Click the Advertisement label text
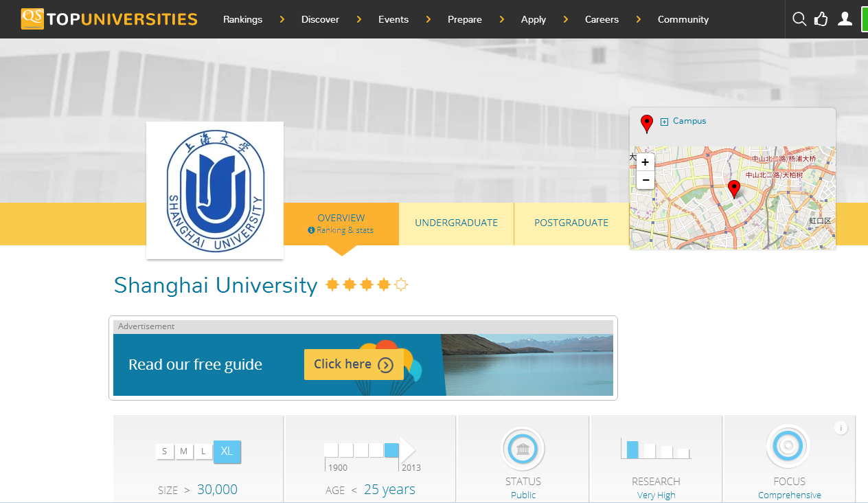The image size is (868, 503). pyautogui.click(x=146, y=326)
